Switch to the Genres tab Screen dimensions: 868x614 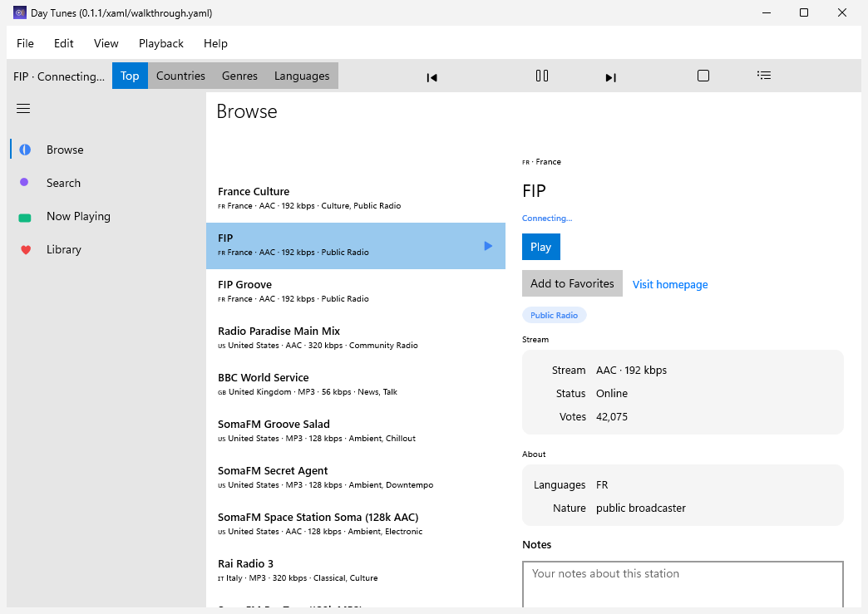[239, 76]
